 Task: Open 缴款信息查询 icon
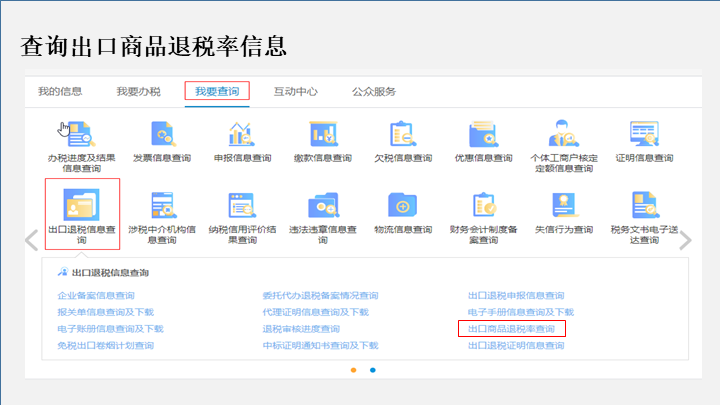pos(323,134)
